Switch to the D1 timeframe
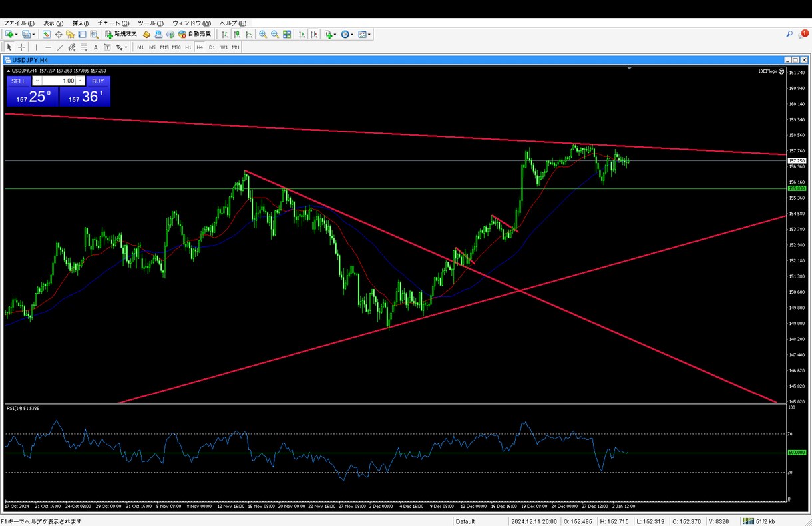Screen dimensions: 812x526 tap(212, 47)
